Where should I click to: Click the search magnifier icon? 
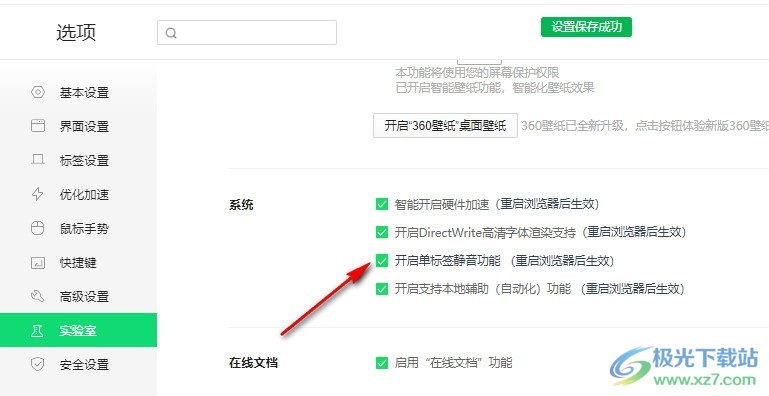[x=171, y=33]
